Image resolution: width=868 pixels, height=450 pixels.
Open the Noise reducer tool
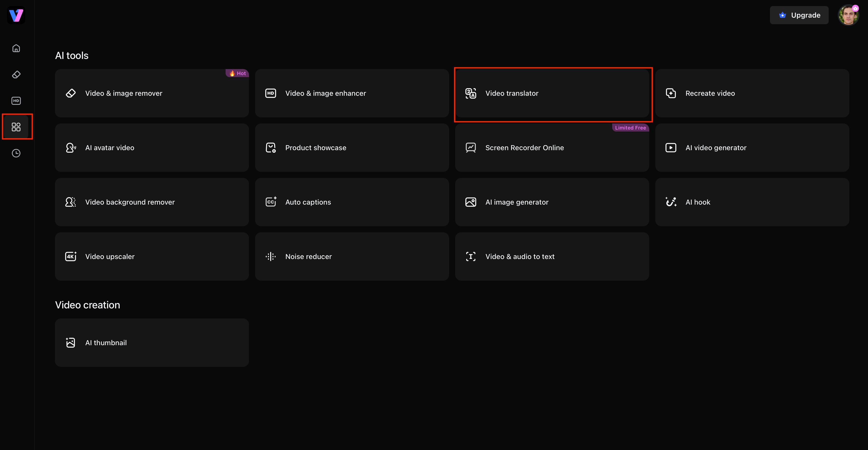click(x=352, y=257)
